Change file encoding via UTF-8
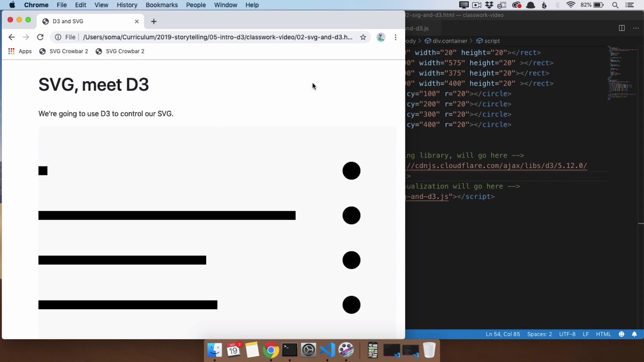644x362 pixels. tap(567, 334)
